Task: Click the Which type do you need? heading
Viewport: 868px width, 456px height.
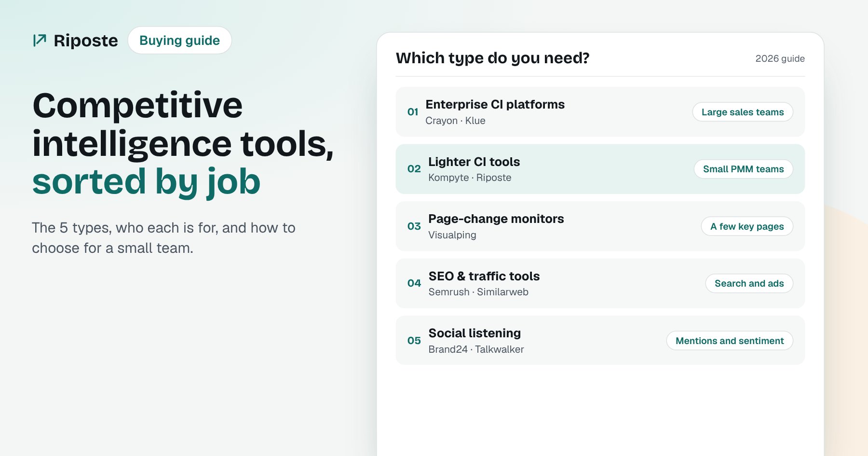Action: [493, 58]
